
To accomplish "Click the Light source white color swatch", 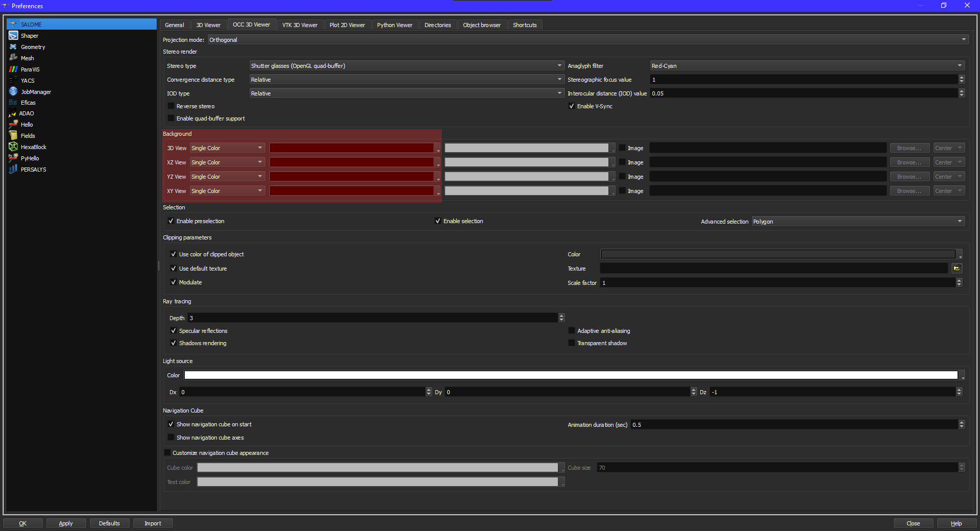I will coord(571,375).
